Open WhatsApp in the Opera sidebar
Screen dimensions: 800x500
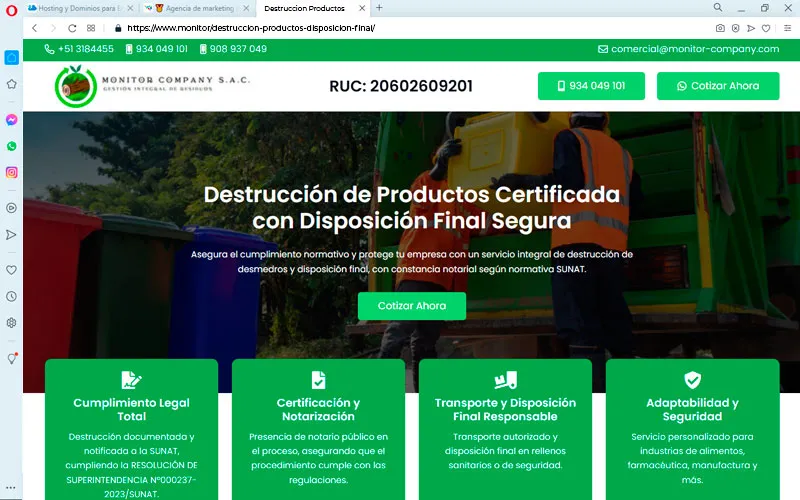pos(11,146)
